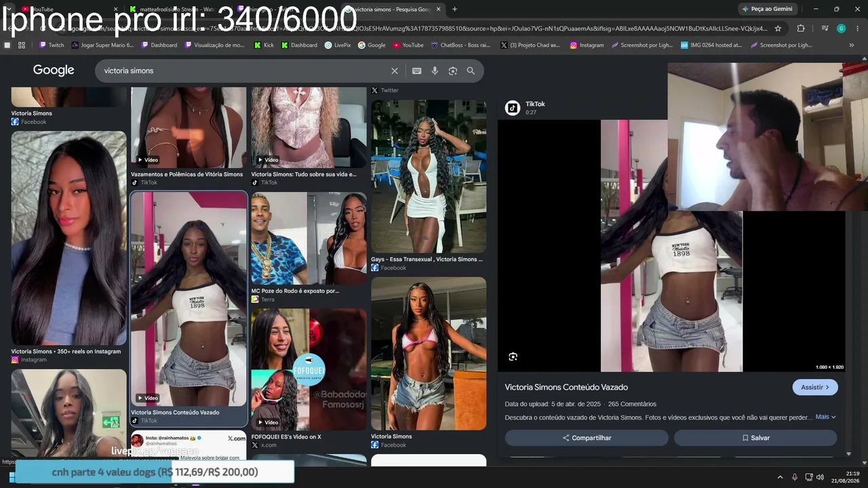Bookmark this page with the star icon
Image resolution: width=868 pixels, height=488 pixels.
pyautogui.click(x=778, y=28)
